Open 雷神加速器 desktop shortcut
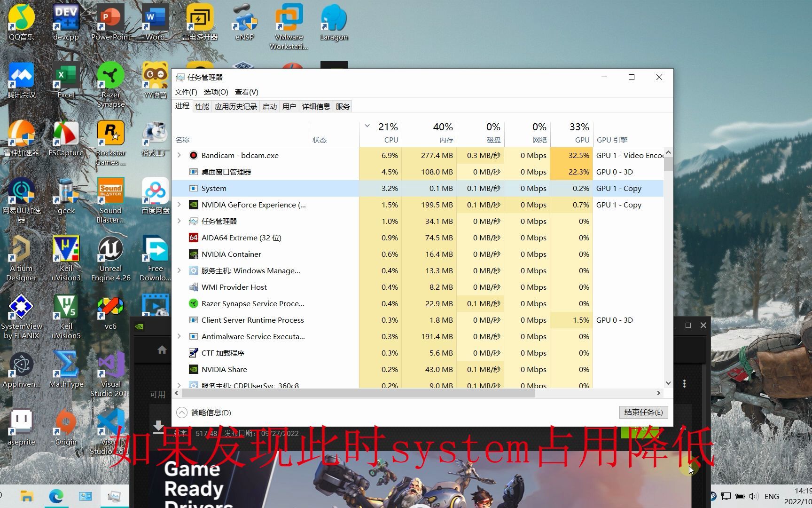The width and height of the screenshot is (812, 508). pyautogui.click(x=21, y=138)
